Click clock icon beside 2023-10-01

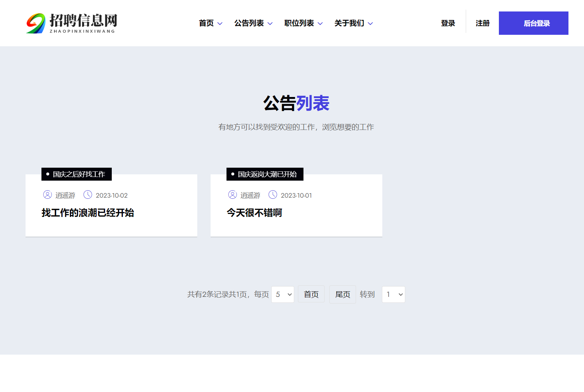(x=273, y=195)
